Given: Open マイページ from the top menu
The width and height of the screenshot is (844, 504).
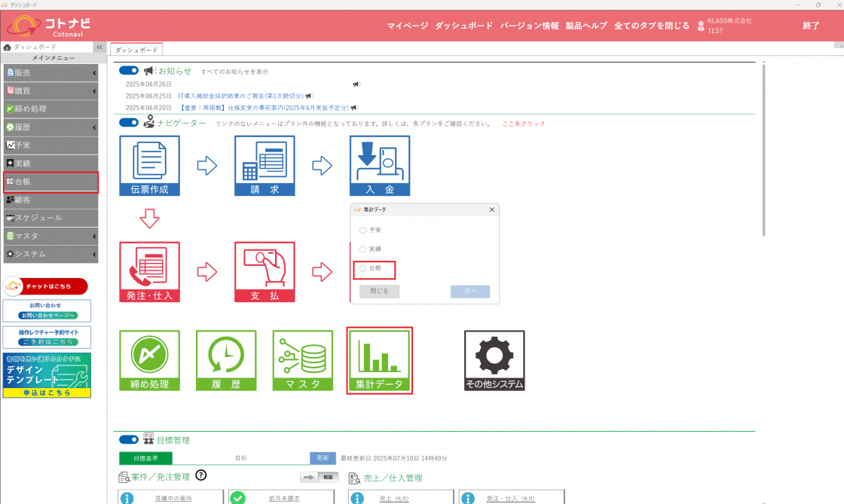Looking at the screenshot, I should [407, 26].
